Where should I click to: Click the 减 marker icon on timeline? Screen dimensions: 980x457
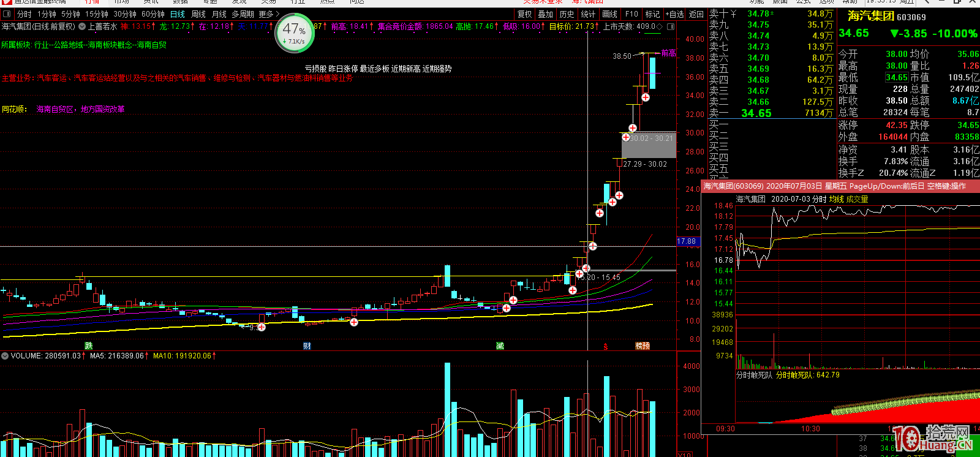500,346
